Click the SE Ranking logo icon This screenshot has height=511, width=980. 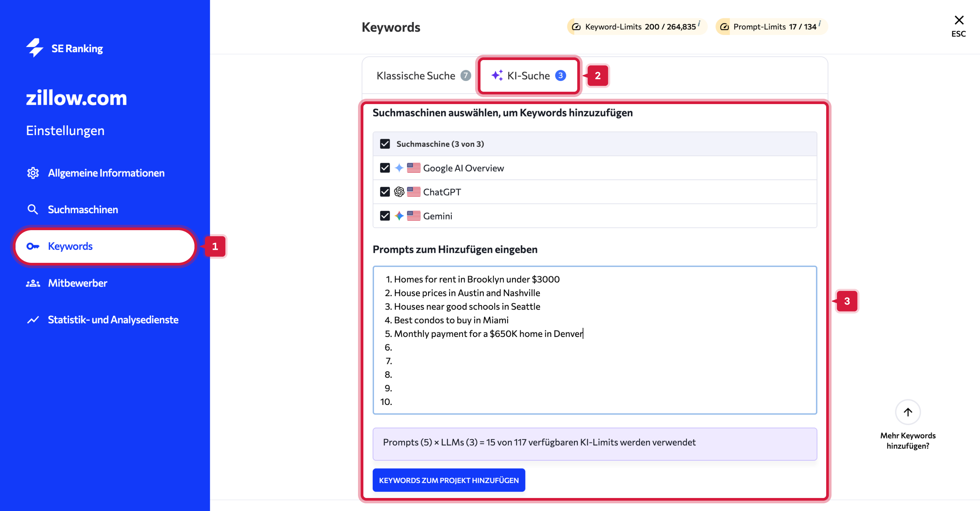35,48
